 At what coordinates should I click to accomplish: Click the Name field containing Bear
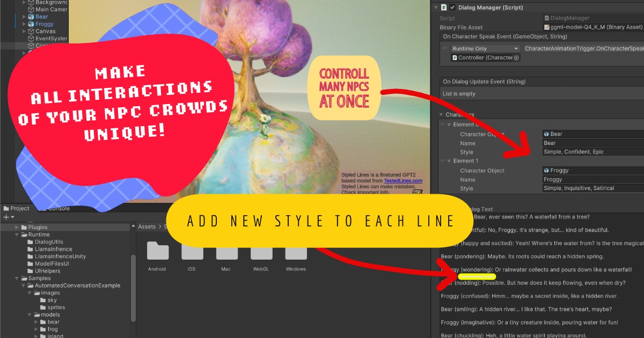coord(593,143)
